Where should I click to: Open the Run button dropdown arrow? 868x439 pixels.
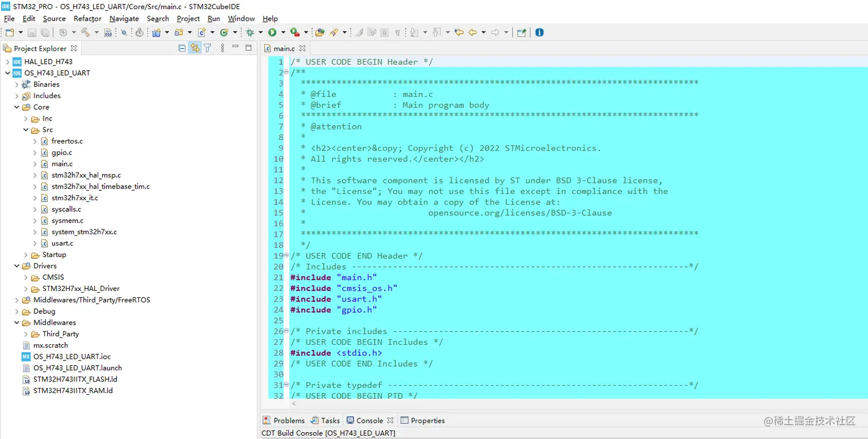283,33
